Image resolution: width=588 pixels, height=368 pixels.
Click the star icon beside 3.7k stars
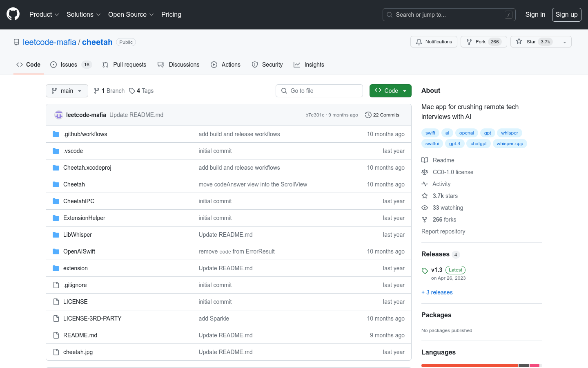coord(425,196)
